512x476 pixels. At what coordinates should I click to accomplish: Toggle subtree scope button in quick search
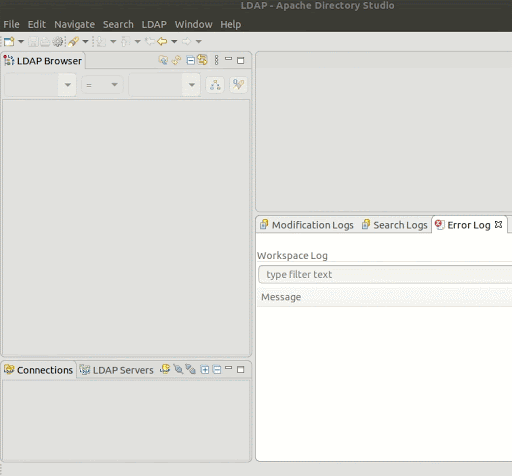215,85
